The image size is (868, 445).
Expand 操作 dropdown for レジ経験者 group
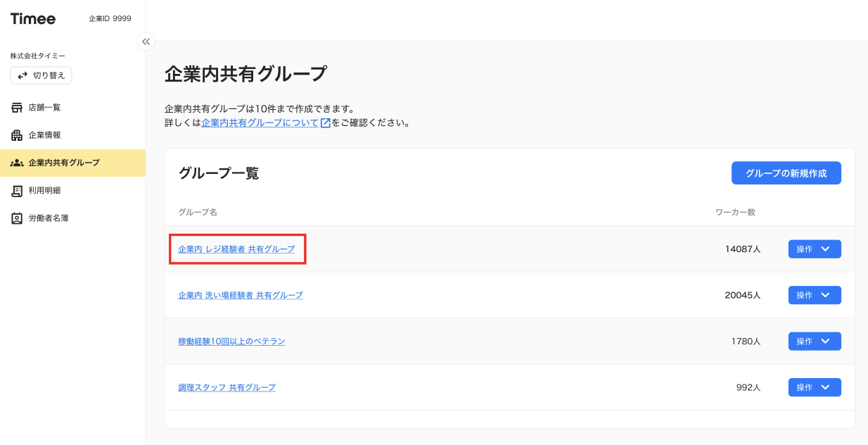(x=815, y=249)
